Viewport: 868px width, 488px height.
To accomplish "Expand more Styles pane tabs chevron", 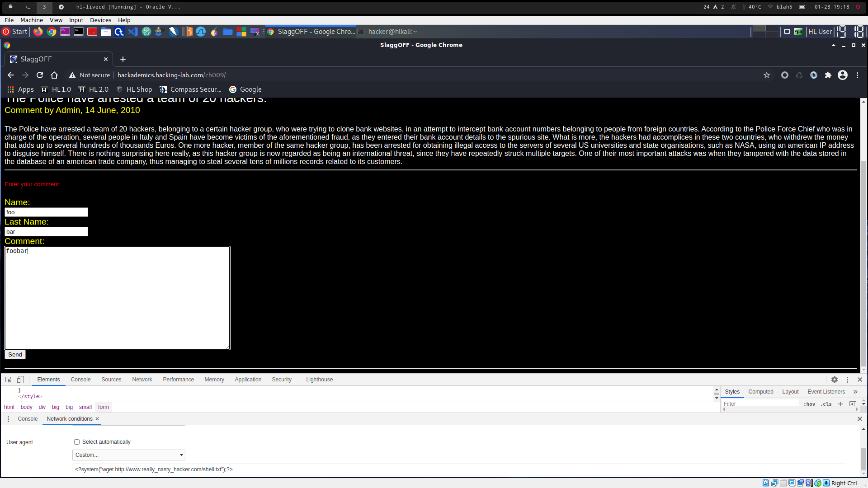I will click(x=855, y=392).
